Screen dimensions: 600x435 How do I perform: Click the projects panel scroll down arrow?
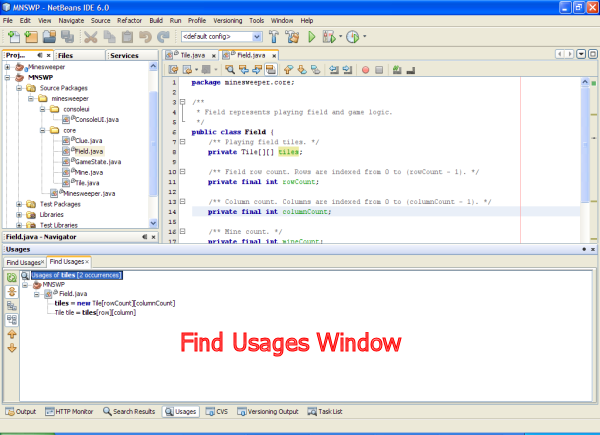(153, 223)
